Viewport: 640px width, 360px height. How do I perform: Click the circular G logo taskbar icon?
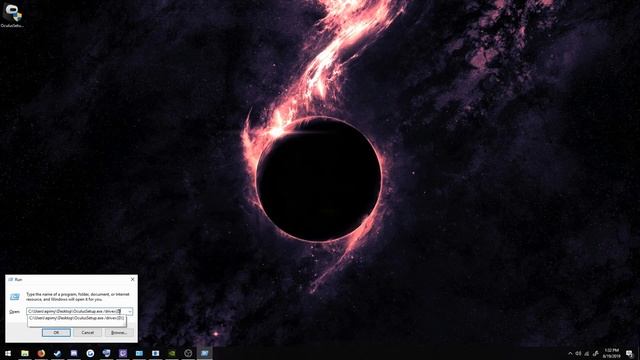[x=90, y=353]
